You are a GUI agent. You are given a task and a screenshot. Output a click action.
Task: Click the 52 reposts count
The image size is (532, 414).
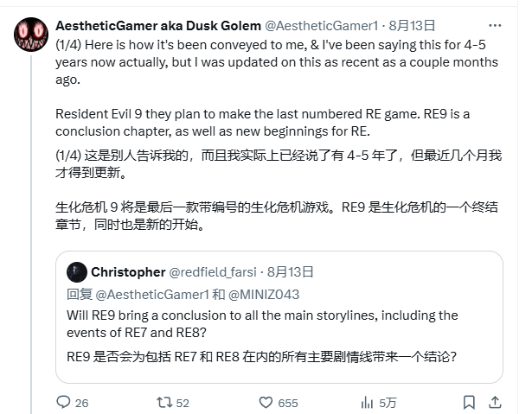[x=183, y=402]
